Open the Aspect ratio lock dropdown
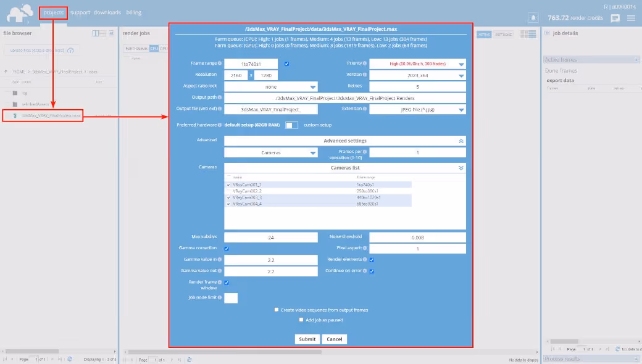Image resolution: width=642 pixels, height=364 pixels. (x=270, y=87)
